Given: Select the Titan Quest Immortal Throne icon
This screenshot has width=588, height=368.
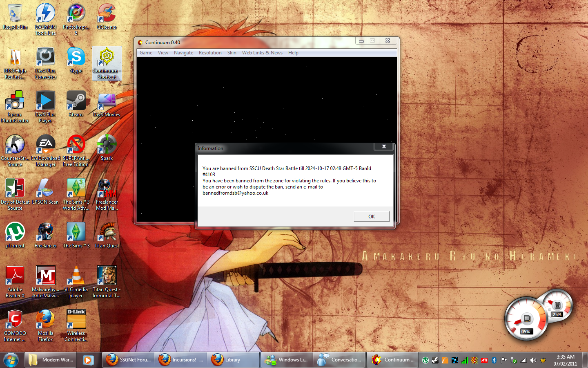Looking at the screenshot, I should point(107,282).
